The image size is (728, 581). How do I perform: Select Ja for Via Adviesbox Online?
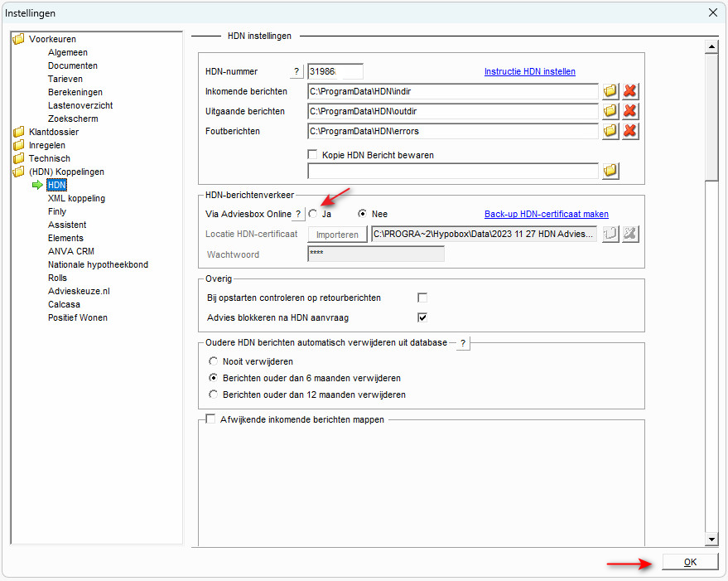[x=314, y=214]
